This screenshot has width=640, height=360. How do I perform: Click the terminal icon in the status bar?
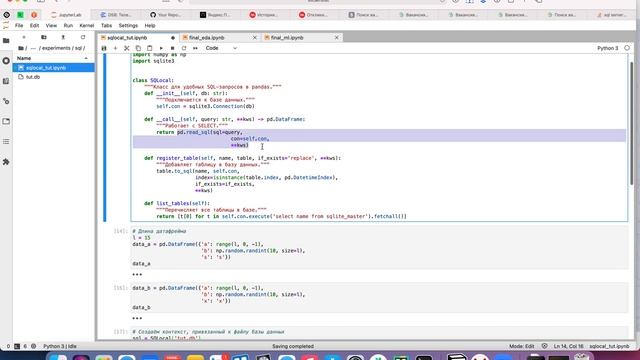point(17,346)
